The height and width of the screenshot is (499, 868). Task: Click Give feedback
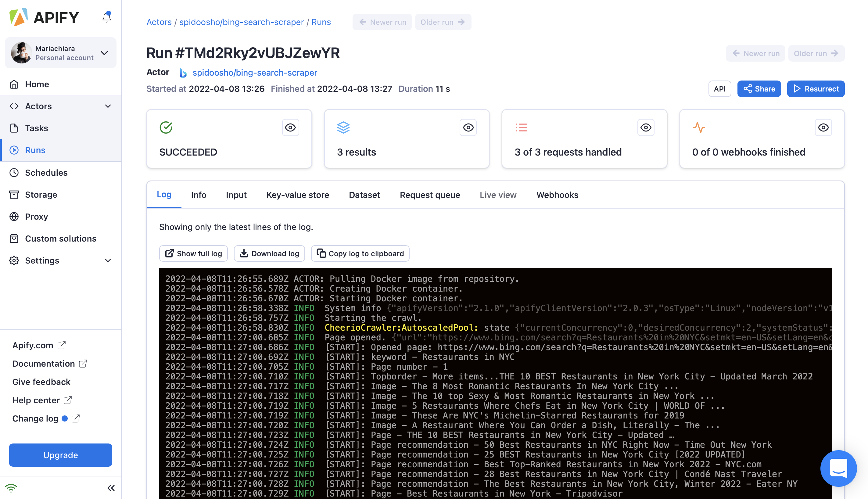(x=41, y=382)
